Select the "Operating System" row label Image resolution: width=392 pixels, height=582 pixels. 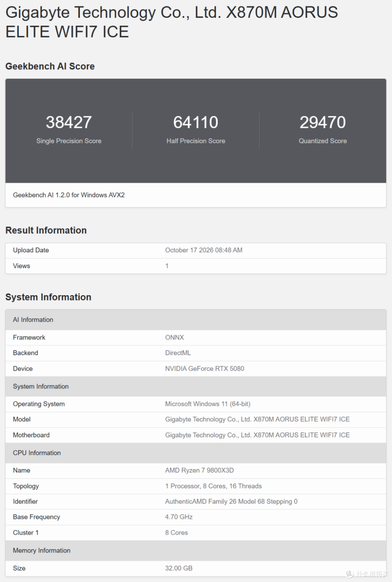[x=39, y=404]
